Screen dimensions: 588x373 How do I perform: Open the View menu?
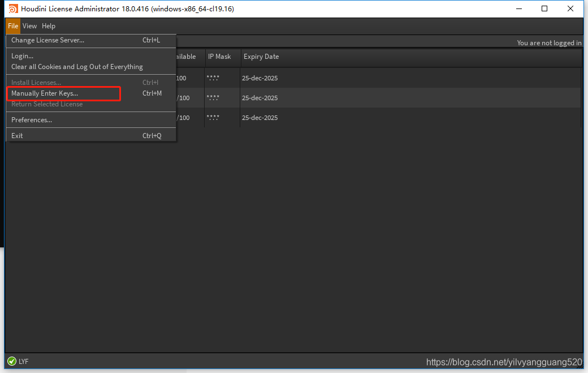pos(29,26)
